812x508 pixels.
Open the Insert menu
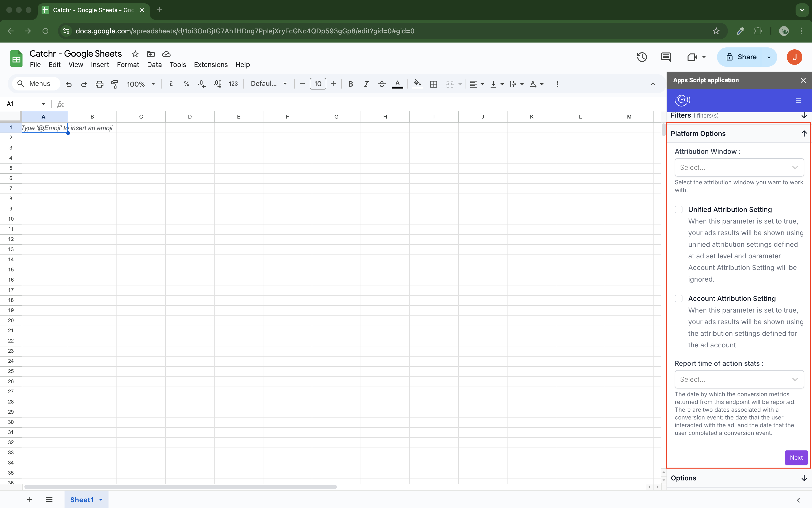100,65
